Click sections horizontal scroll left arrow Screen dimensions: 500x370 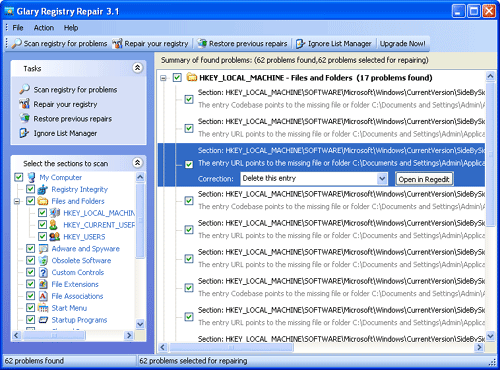(x=17, y=335)
